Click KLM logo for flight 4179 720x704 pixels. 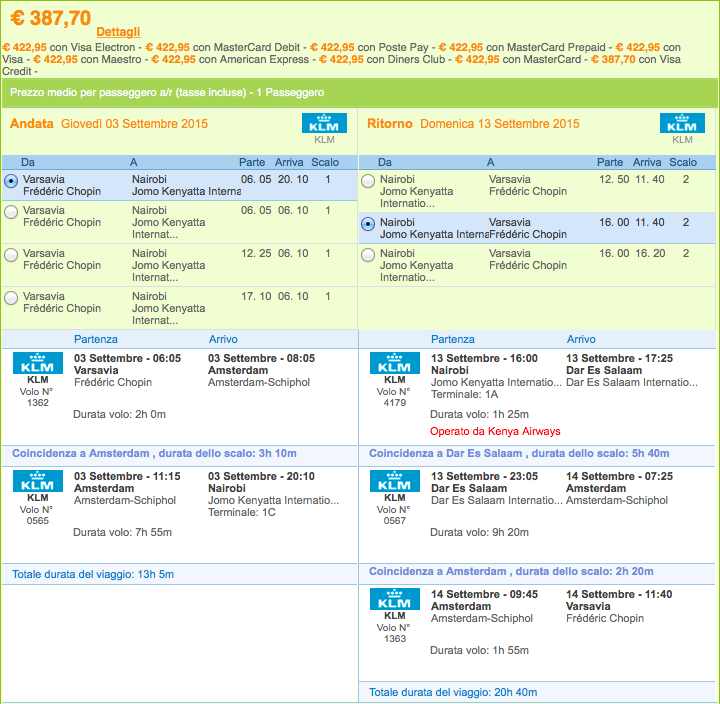394,363
